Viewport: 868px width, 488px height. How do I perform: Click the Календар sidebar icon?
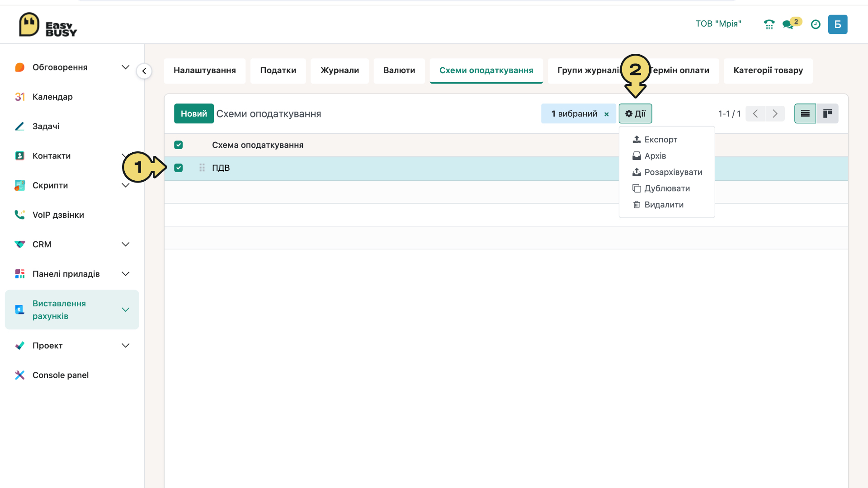19,97
